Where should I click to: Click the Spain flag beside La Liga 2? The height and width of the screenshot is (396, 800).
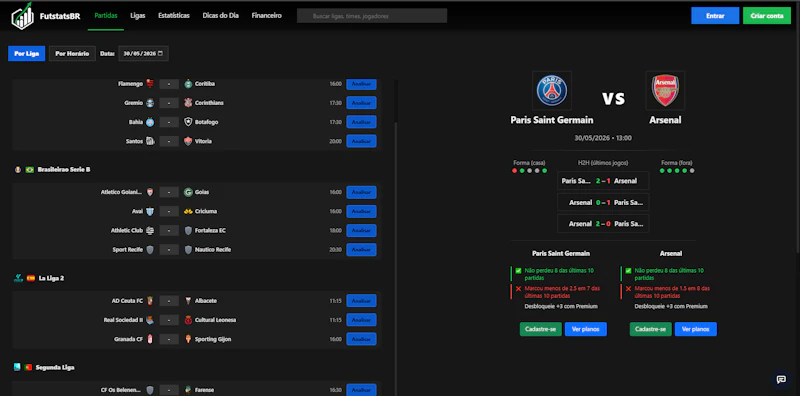[x=31, y=278]
